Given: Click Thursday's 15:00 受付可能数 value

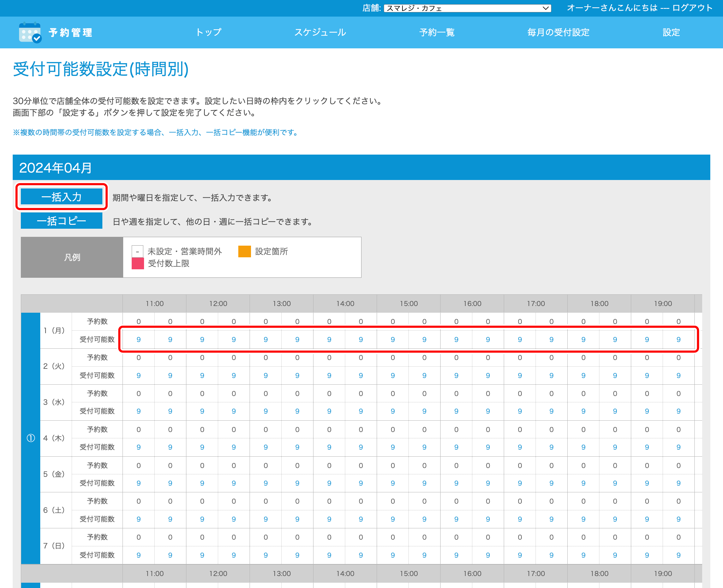Looking at the screenshot, I should (393, 447).
